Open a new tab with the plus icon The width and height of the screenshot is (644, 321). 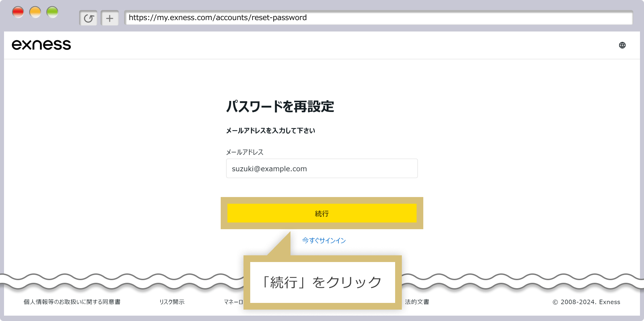tap(110, 18)
